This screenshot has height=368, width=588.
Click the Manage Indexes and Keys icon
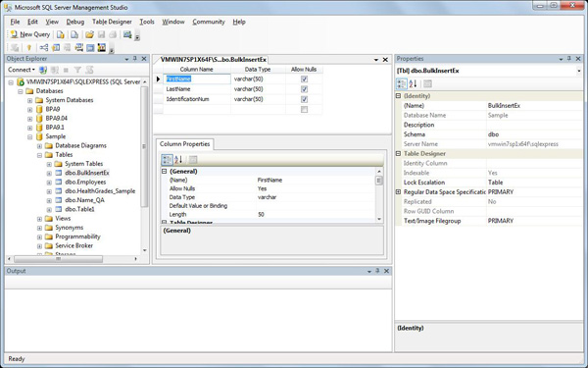[x=56, y=48]
